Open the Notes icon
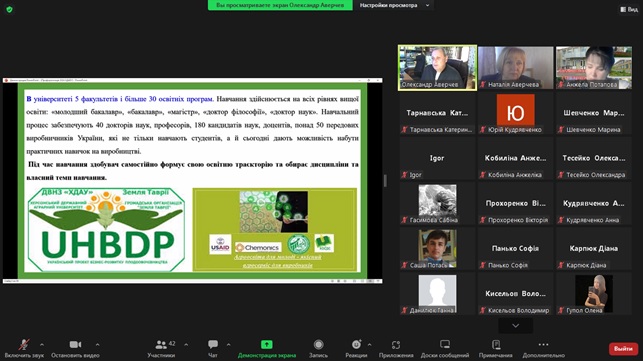The image size is (643, 361). [x=496, y=345]
